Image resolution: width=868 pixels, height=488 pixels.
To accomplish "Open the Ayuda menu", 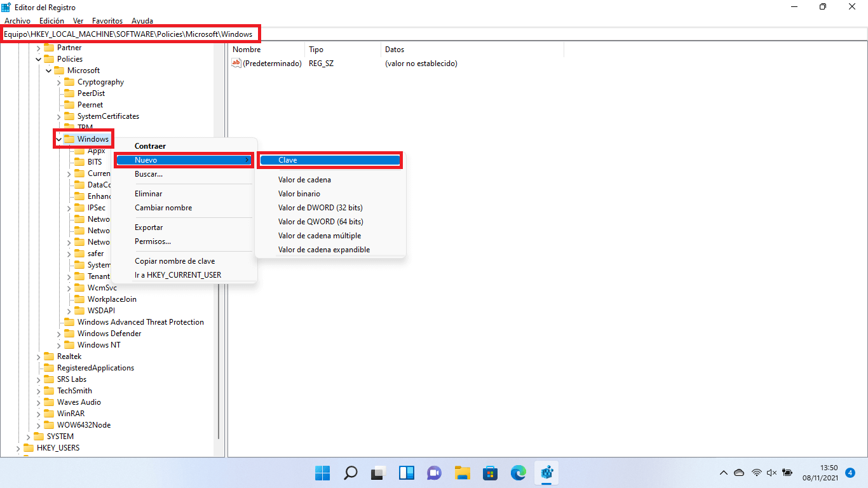I will pos(142,21).
